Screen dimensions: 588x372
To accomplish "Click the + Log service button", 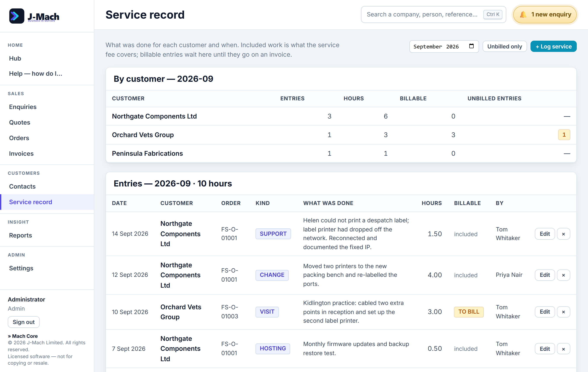I will click(553, 46).
